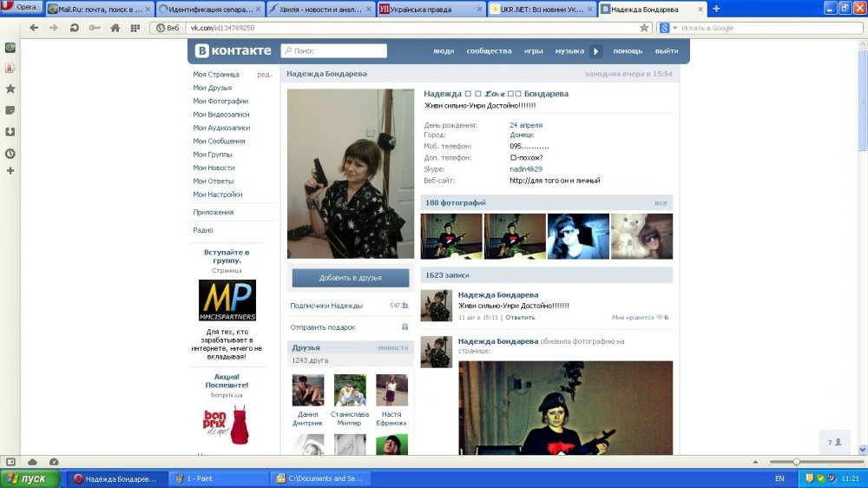Viewport: 868px width, 488px height.
Task: Open игры in VK top menu
Action: coord(533,51)
